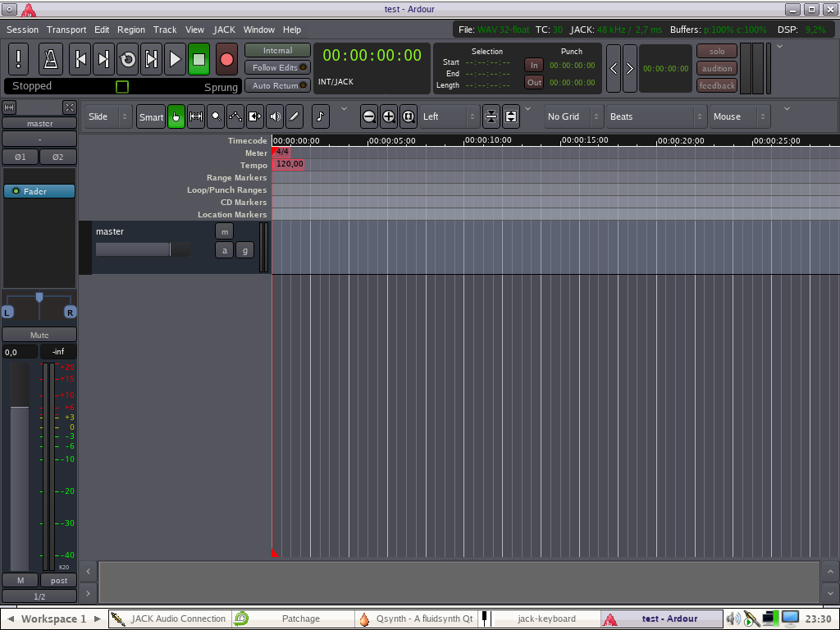The height and width of the screenshot is (630, 840).
Task: Expand chevron beside the master level meters
Action: [780, 47]
